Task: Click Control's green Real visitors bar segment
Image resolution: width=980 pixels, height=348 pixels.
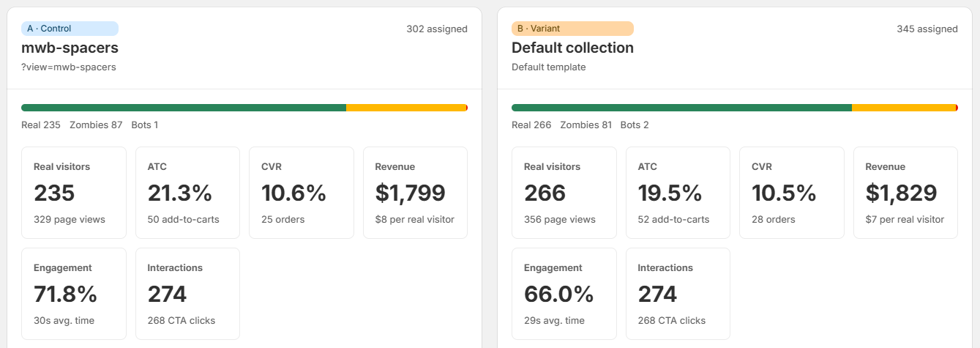Action: (x=184, y=108)
